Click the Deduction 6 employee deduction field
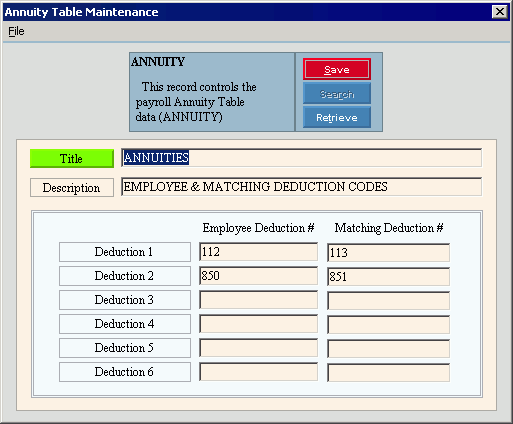This screenshot has height=424, width=513. pos(258,372)
